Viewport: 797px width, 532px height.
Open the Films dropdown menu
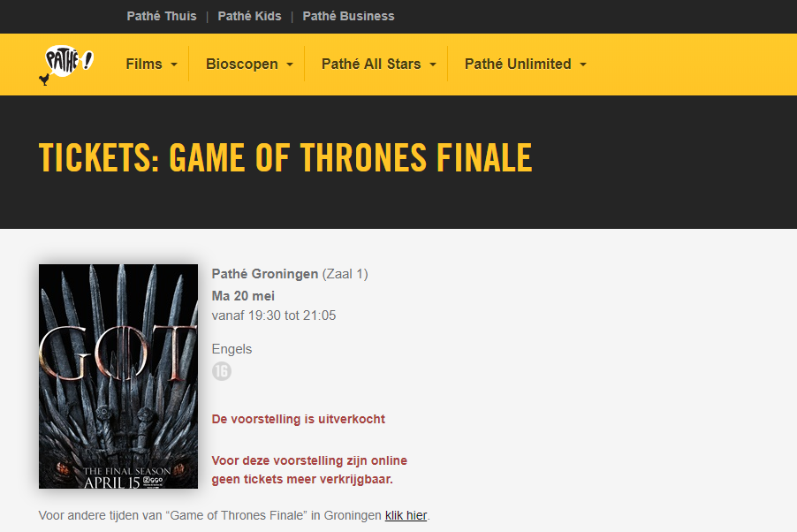(151, 65)
